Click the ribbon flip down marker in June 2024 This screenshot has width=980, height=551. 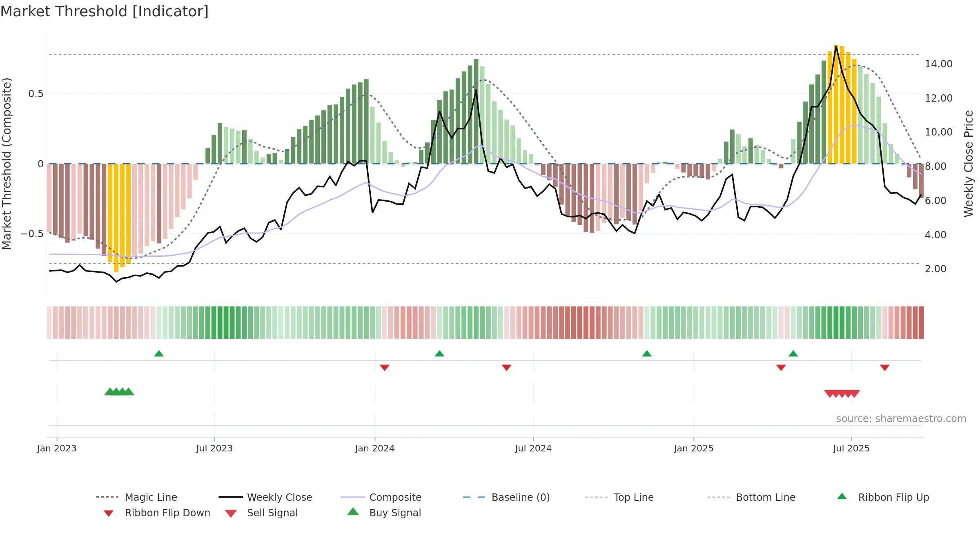tap(507, 368)
